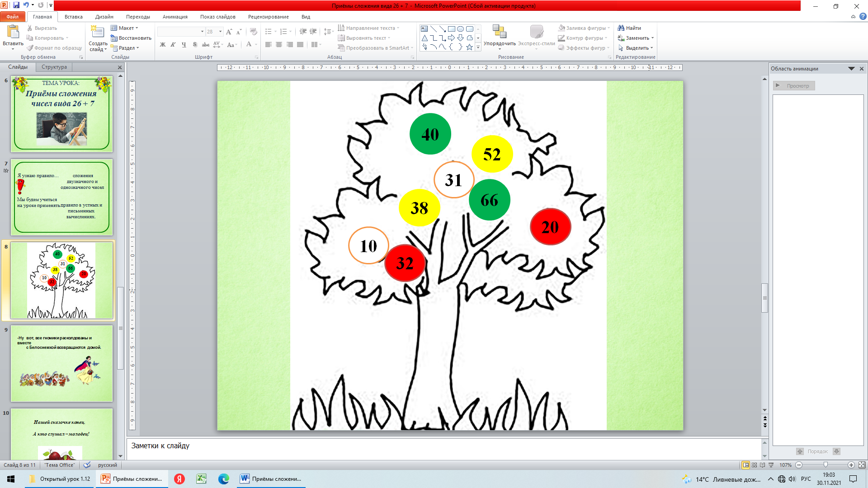Image resolution: width=868 pixels, height=488 pixels.
Task: Open the font size dropdown
Action: (220, 32)
